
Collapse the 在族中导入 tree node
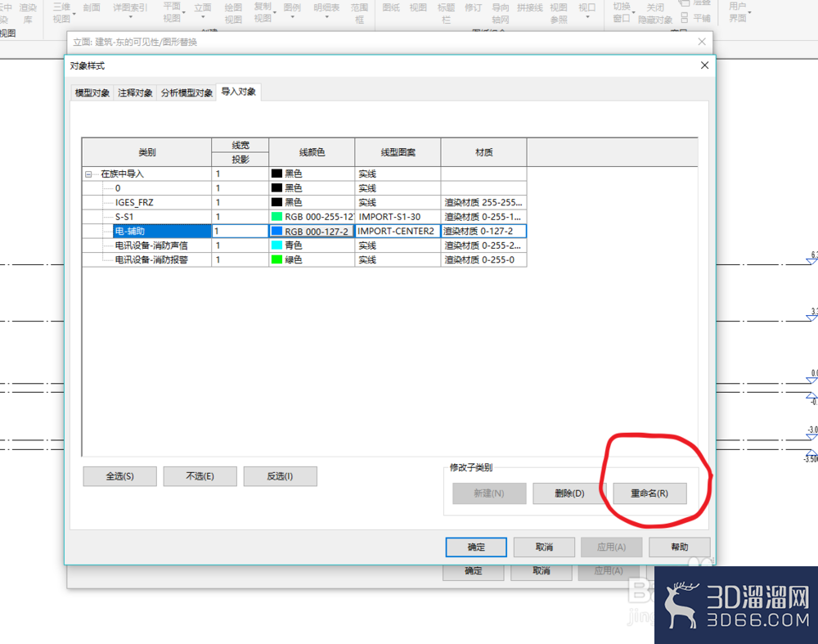point(88,174)
